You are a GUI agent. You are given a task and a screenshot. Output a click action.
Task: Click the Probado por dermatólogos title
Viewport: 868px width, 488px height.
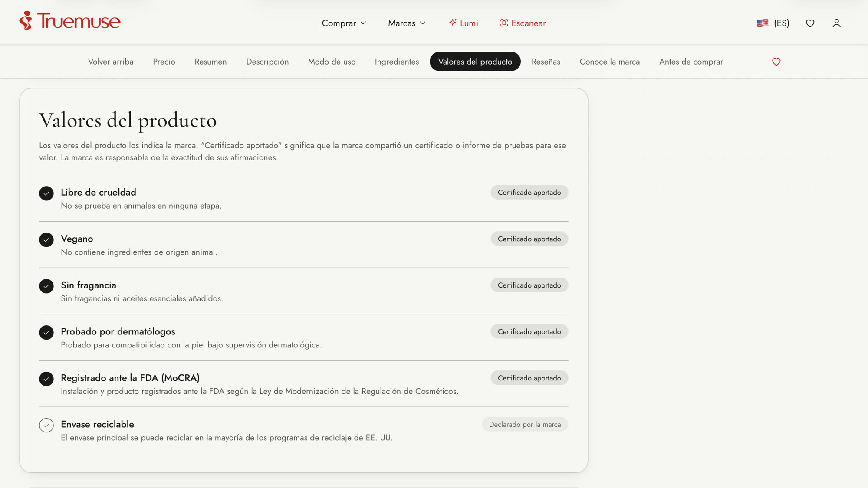click(x=118, y=331)
